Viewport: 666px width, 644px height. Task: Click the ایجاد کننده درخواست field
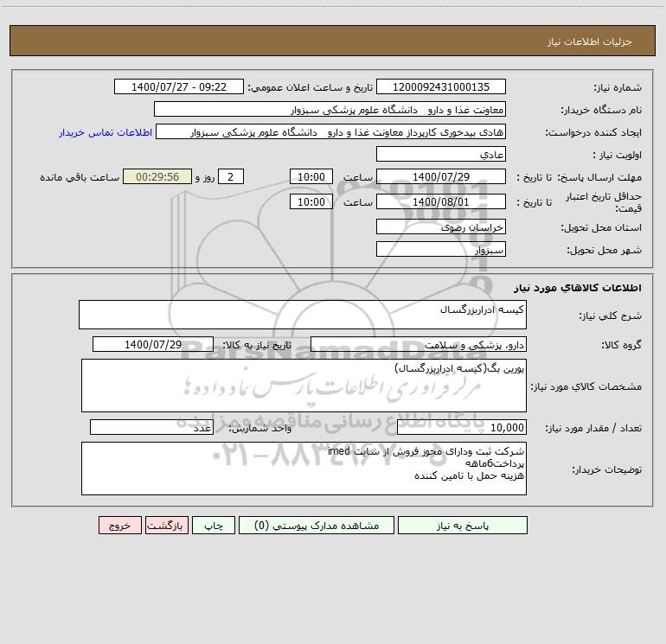(330, 131)
